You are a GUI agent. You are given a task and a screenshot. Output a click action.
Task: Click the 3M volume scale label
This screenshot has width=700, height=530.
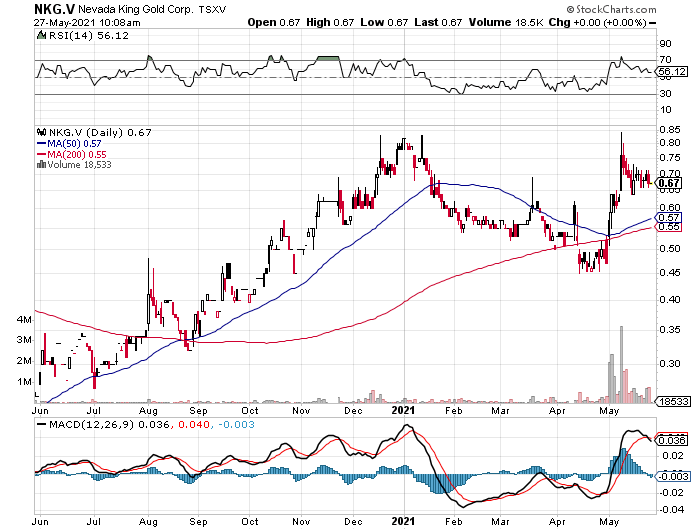[24, 340]
